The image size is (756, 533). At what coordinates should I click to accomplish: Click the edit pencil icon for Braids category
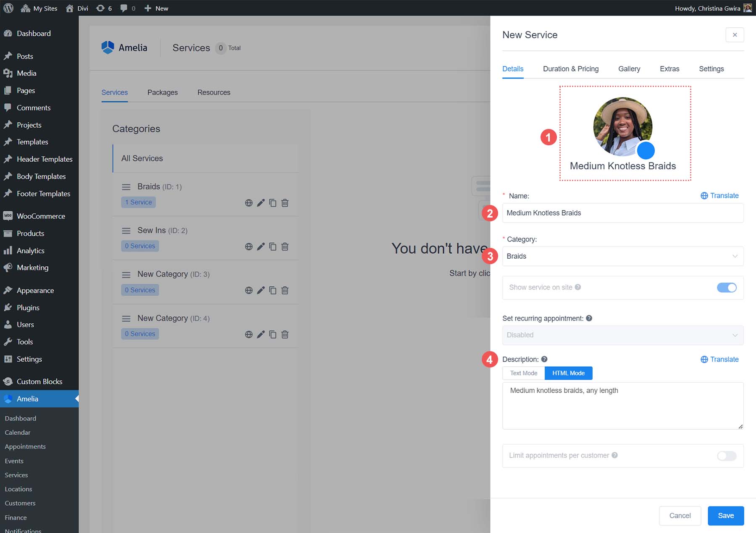tap(261, 203)
